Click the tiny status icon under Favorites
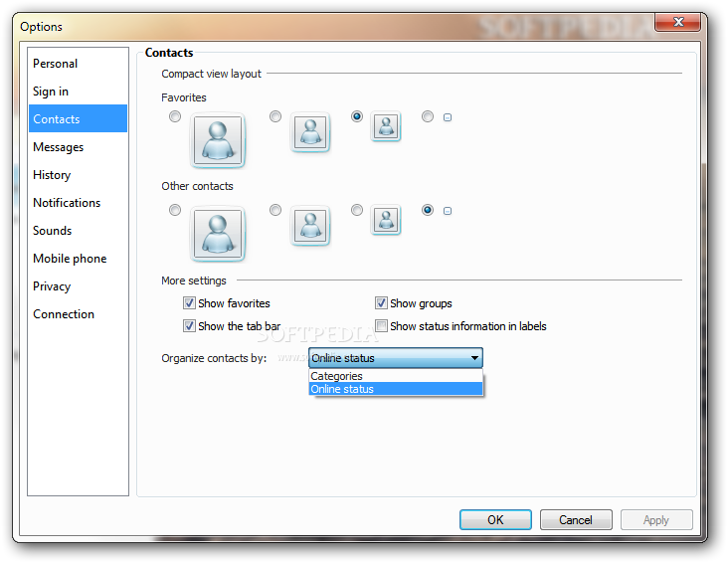 click(x=448, y=117)
